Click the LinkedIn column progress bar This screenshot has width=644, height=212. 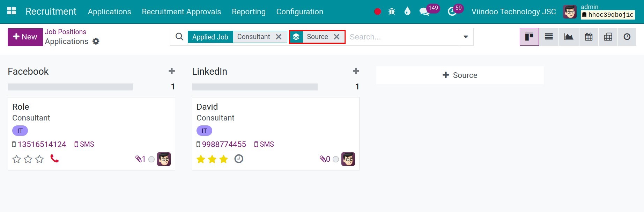[255, 87]
